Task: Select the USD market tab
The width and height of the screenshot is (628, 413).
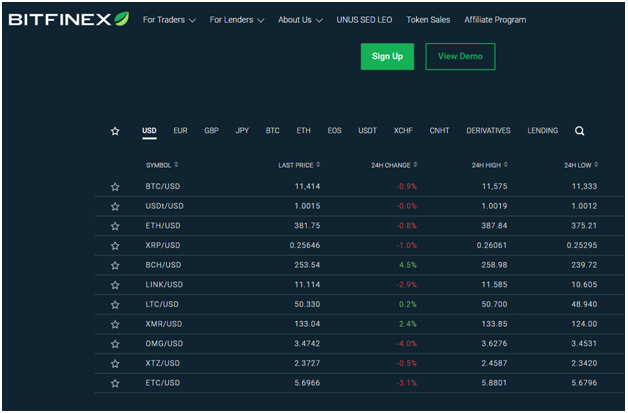Action: 149,131
